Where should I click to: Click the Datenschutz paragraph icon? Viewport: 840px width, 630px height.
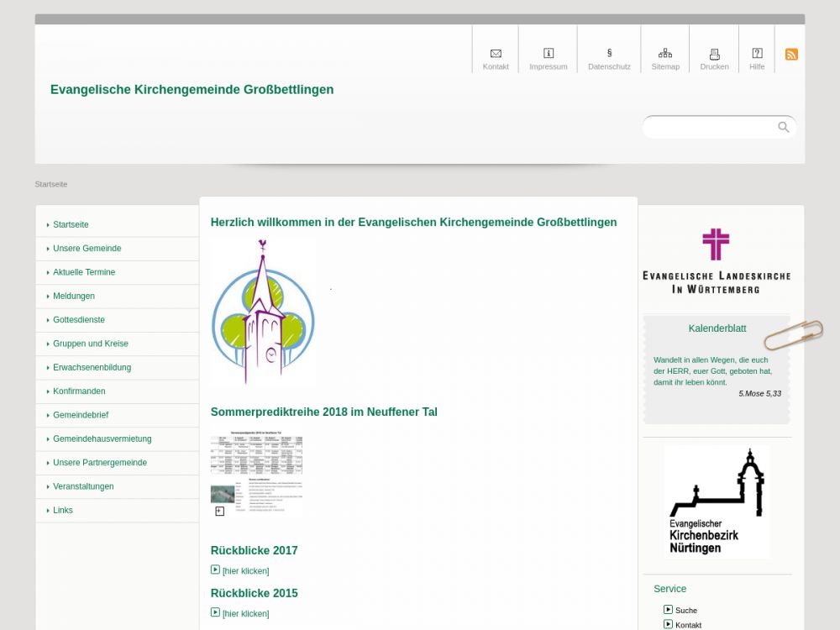pyautogui.click(x=609, y=54)
